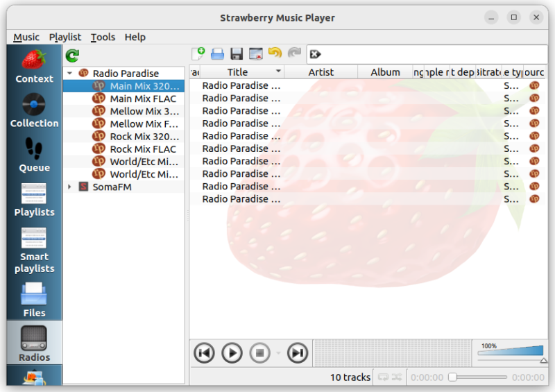Open the stop button options dropdown arrow
555x392 pixels.
coord(278,353)
